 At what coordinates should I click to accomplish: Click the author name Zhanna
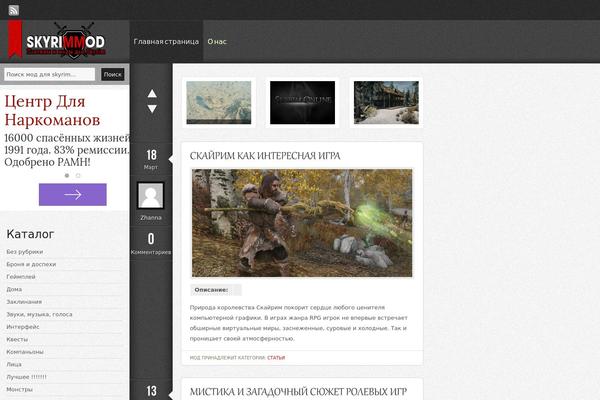click(151, 217)
